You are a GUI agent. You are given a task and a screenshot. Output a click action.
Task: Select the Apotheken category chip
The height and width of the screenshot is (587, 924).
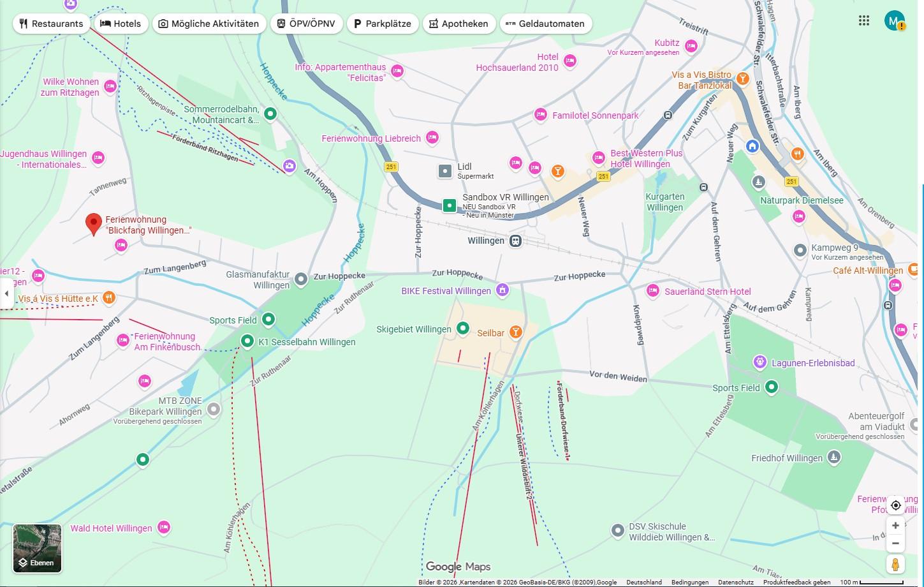pyautogui.click(x=458, y=24)
